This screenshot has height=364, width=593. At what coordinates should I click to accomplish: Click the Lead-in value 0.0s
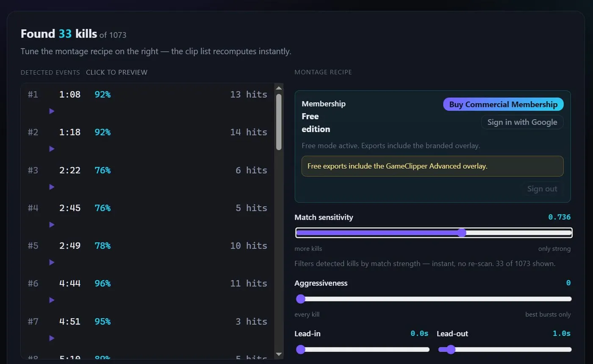[419, 334]
